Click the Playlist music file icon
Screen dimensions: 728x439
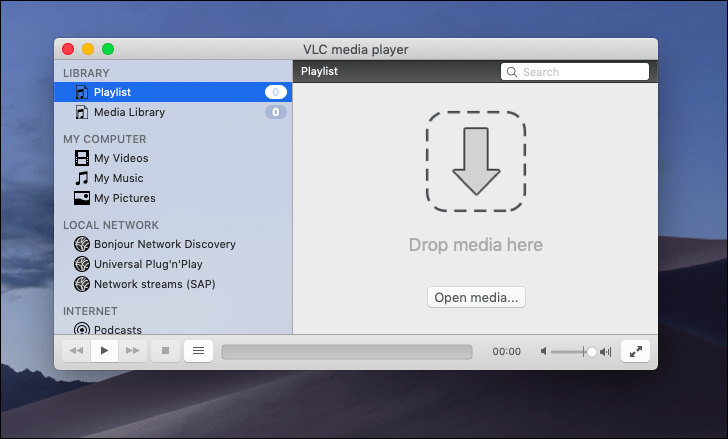pos(82,92)
